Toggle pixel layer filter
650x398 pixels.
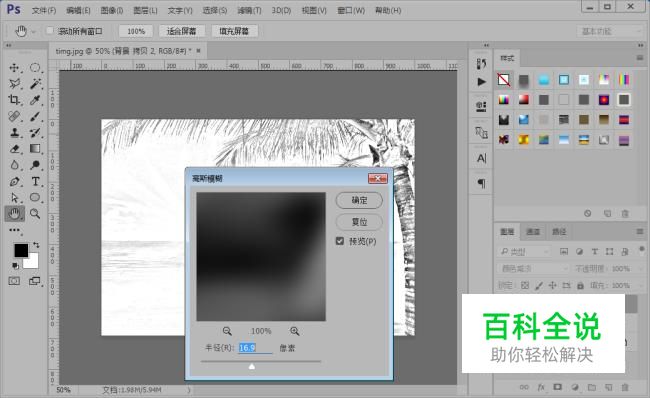tap(564, 252)
